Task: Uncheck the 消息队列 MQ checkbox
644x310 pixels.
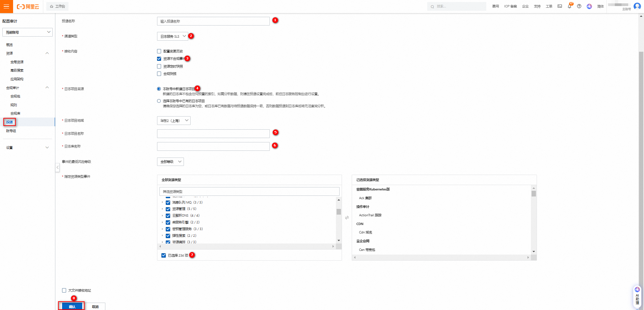Action: [x=168, y=203]
